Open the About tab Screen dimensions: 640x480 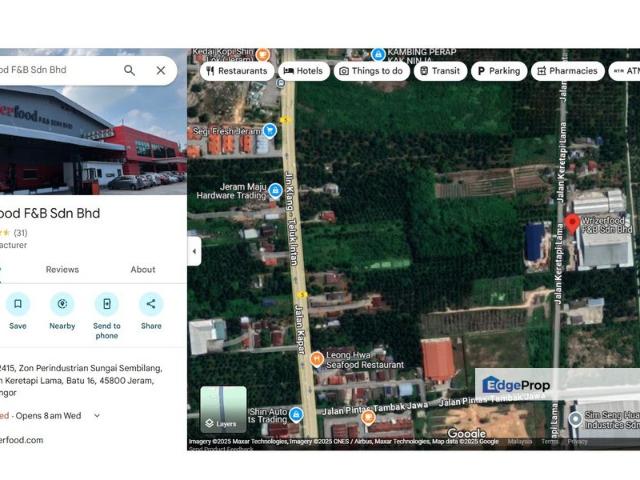(x=143, y=269)
